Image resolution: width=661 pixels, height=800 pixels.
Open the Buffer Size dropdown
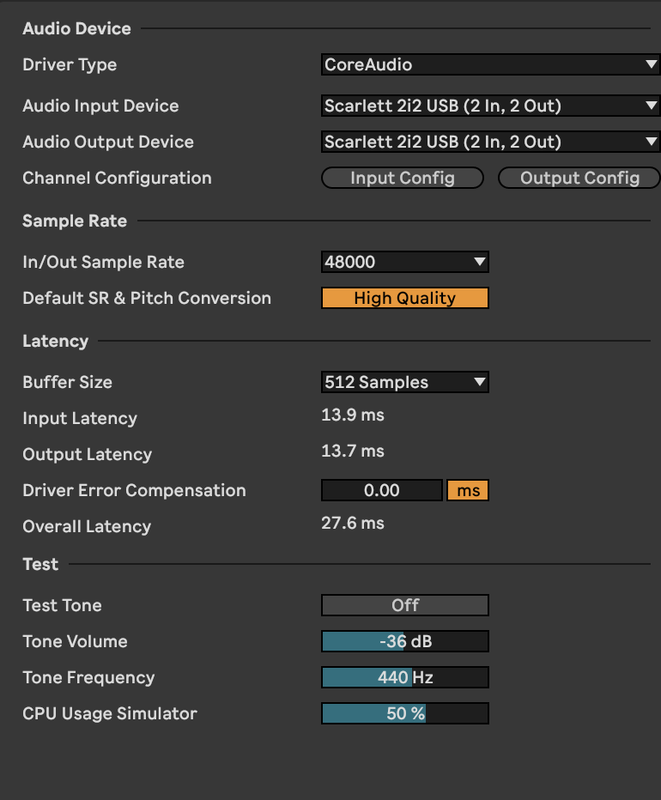coord(405,382)
